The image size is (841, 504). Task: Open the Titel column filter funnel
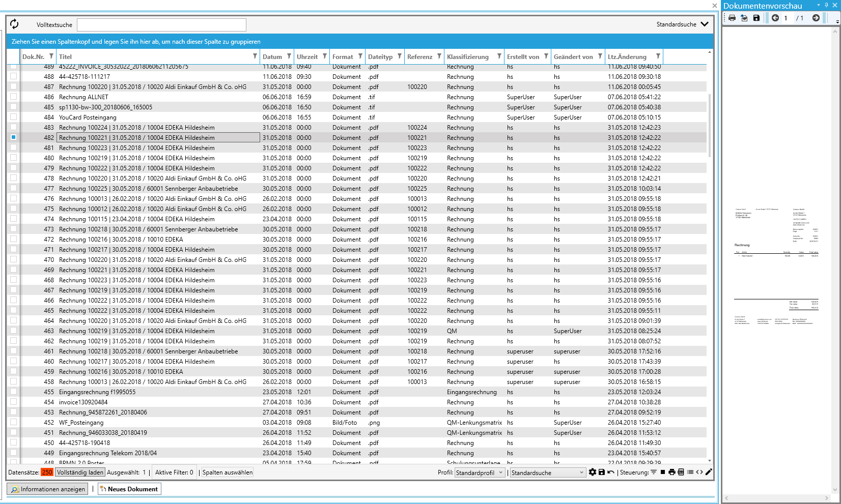(255, 56)
